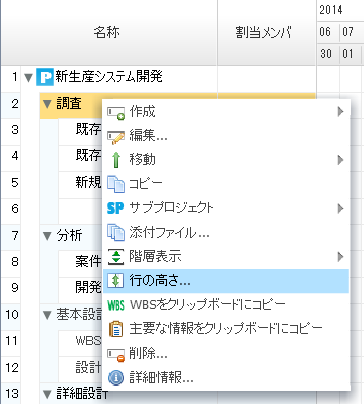Click the 添付ファイル attachment icon

116,232
